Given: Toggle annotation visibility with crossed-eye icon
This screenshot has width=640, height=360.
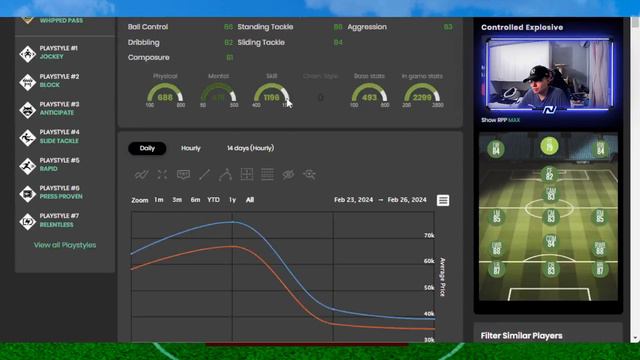Looking at the screenshot, I should click(x=288, y=175).
